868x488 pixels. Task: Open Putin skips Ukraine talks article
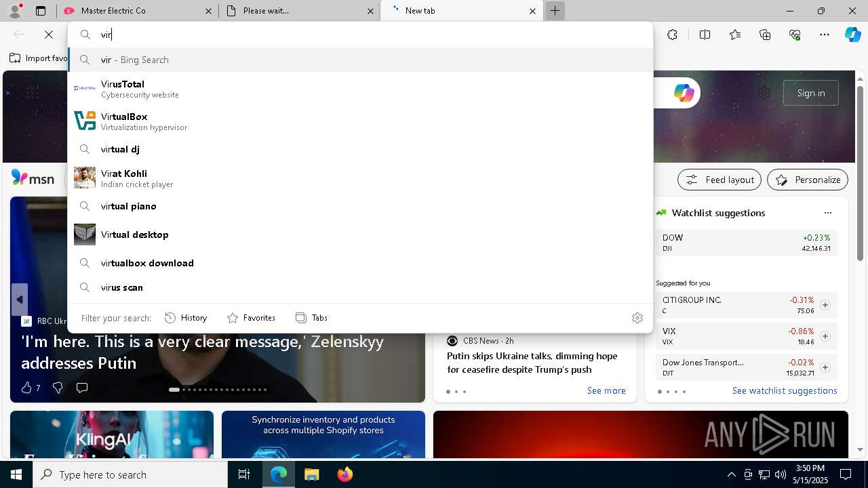(x=532, y=363)
